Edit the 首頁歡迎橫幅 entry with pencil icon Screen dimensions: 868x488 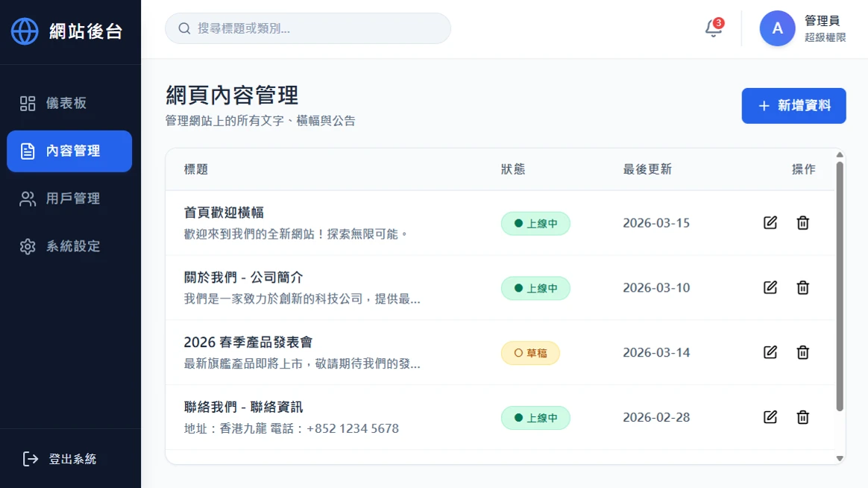point(770,222)
